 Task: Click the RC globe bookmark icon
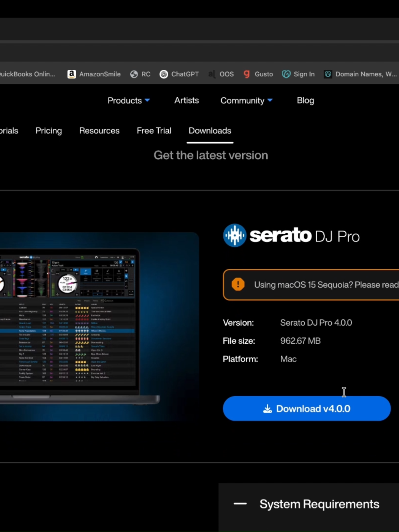pyautogui.click(x=134, y=74)
